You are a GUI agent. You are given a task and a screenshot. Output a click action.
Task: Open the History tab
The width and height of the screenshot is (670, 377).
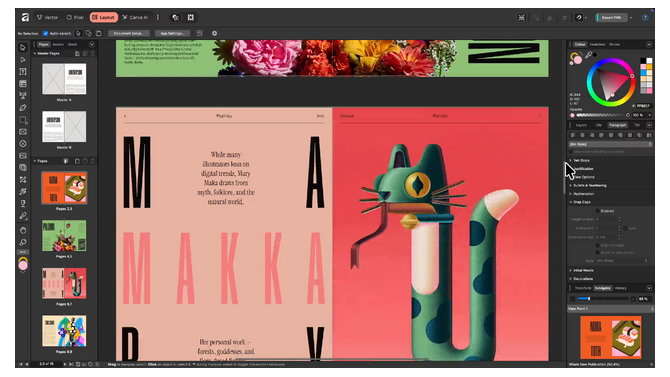pyautogui.click(x=621, y=288)
